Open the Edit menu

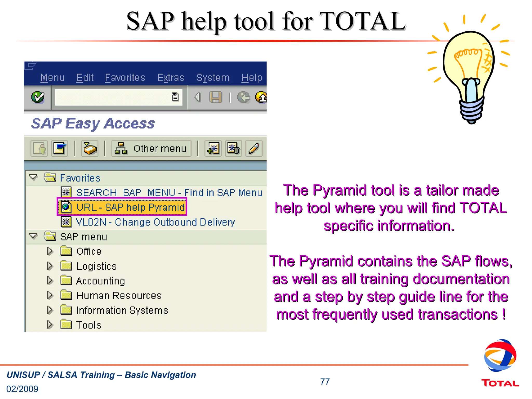pos(85,78)
